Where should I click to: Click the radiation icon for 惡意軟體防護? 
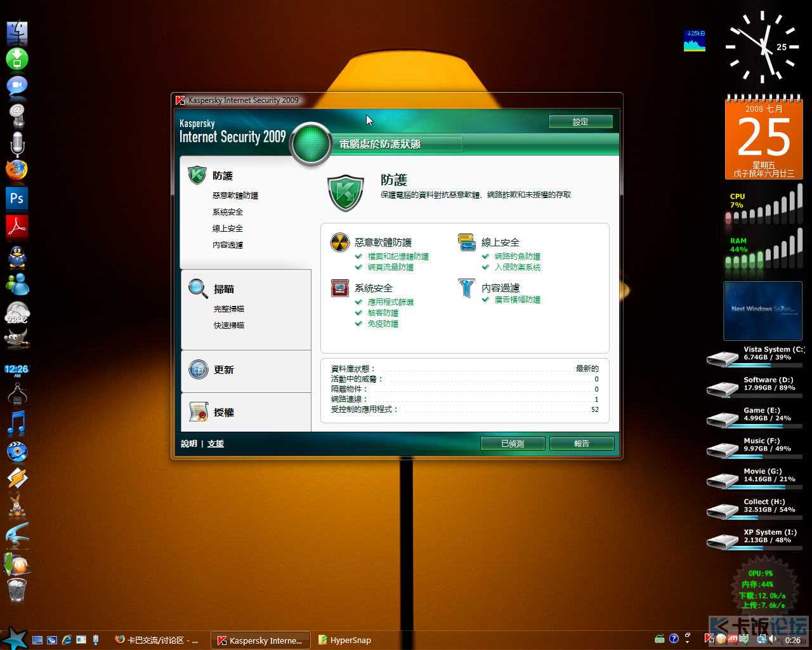click(x=340, y=242)
